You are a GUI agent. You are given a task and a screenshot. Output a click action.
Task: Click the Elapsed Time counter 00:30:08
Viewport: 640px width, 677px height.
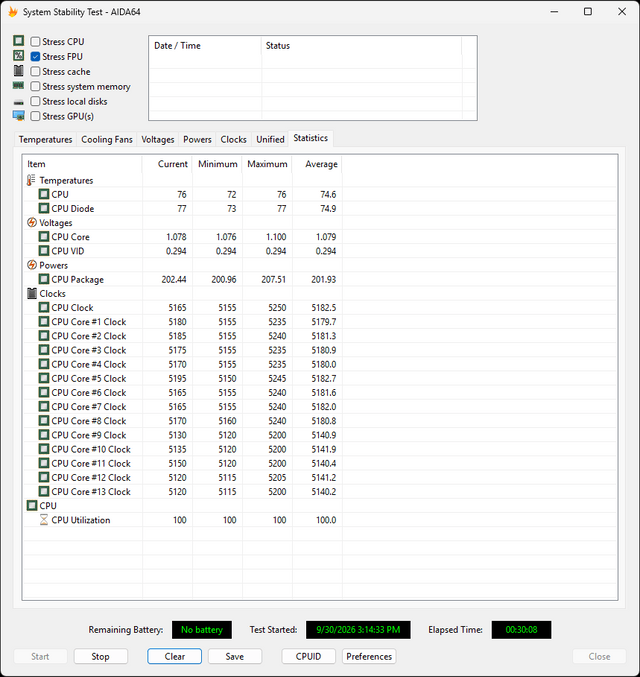(521, 630)
